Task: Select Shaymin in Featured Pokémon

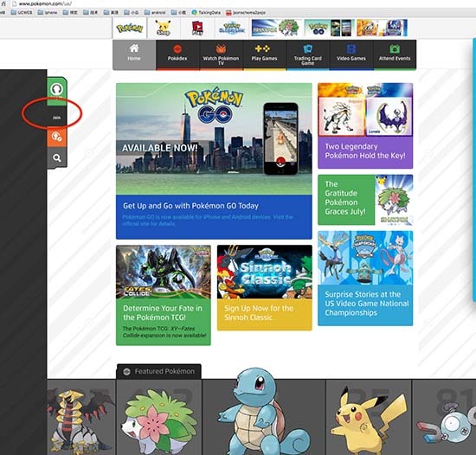Action: 159,421
